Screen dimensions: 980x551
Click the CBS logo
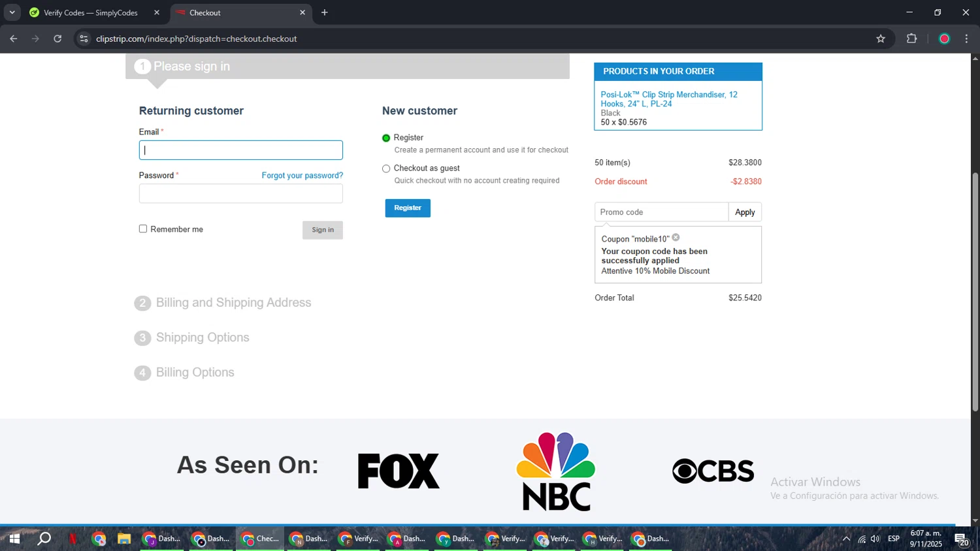tap(713, 471)
